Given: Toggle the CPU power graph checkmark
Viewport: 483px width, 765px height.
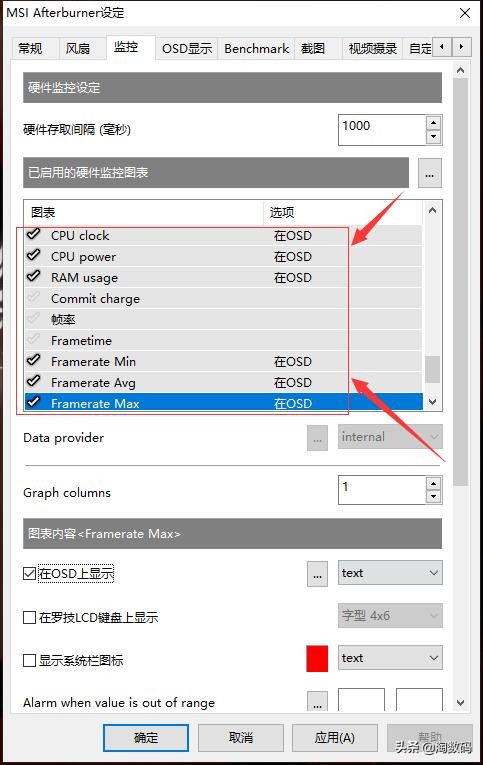Looking at the screenshot, I should point(33,255).
